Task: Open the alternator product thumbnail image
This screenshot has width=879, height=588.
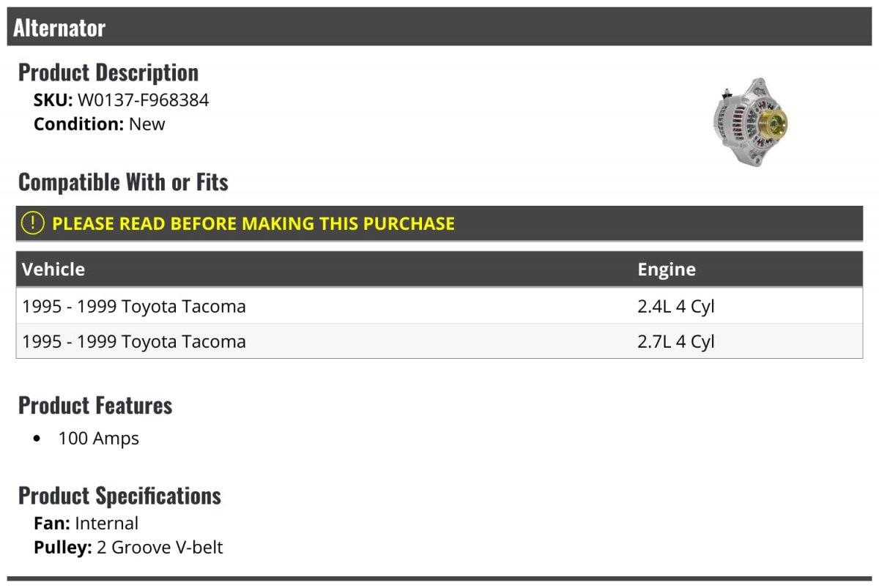Action: click(x=749, y=121)
